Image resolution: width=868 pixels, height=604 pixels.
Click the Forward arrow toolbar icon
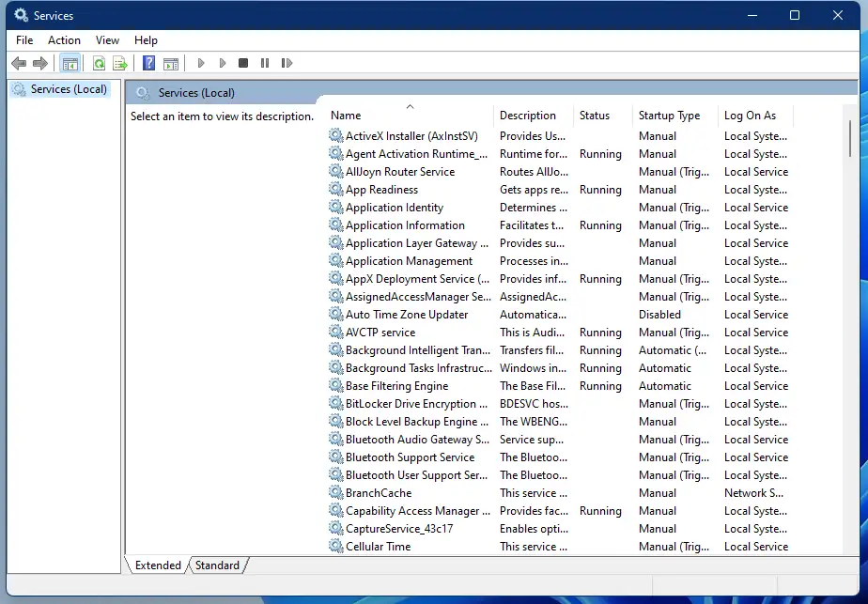40,63
